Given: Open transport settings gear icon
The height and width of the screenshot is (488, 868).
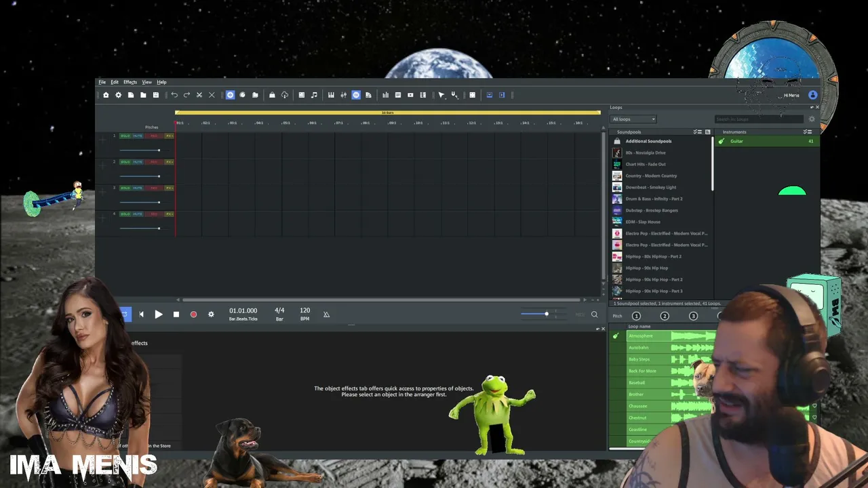Looking at the screenshot, I should click(x=211, y=314).
